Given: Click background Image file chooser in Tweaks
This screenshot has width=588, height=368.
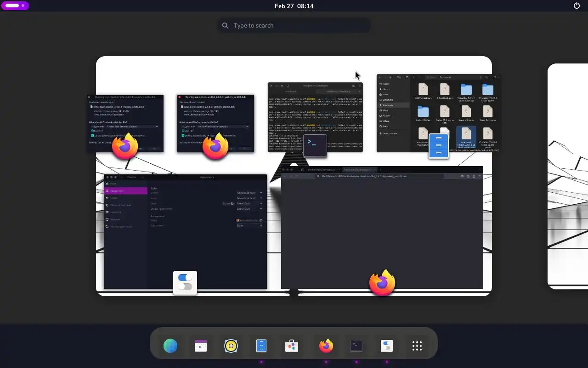Looking at the screenshot, I should click(249, 220).
